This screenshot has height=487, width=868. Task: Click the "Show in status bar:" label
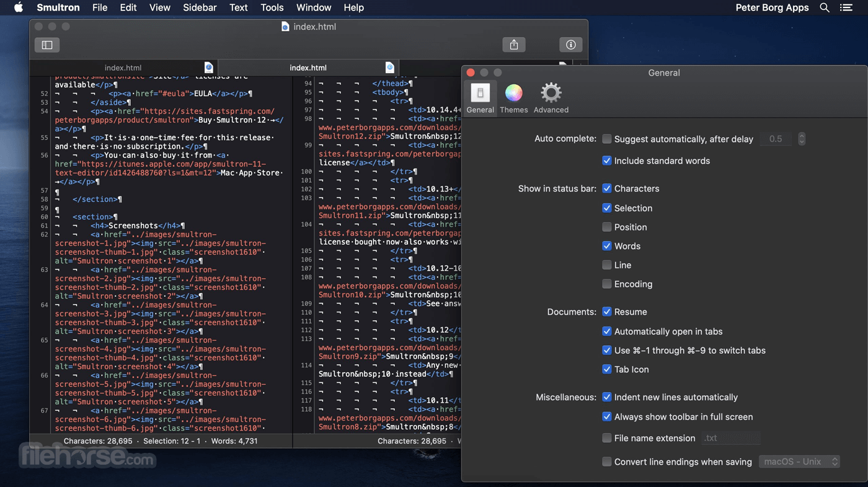pos(557,188)
